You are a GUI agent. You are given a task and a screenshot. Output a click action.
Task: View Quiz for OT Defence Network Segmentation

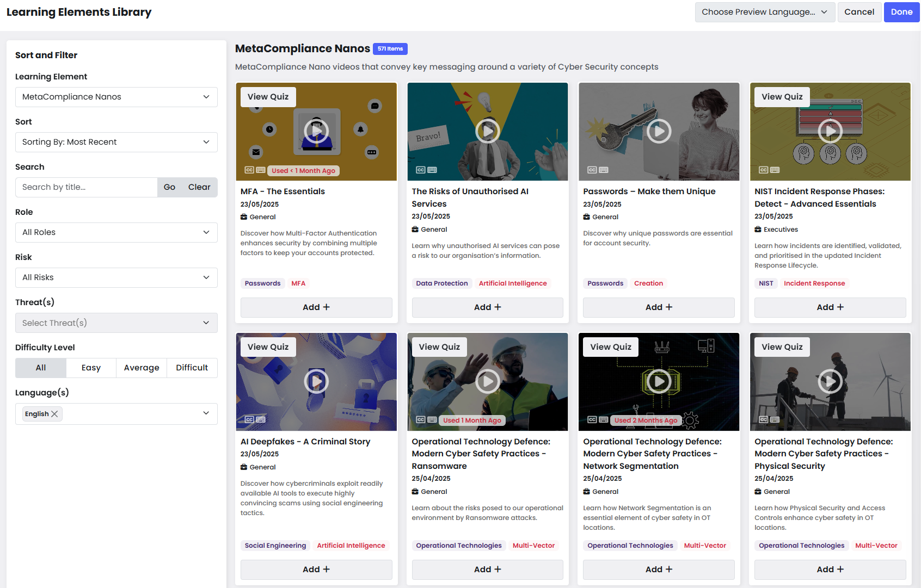(611, 347)
